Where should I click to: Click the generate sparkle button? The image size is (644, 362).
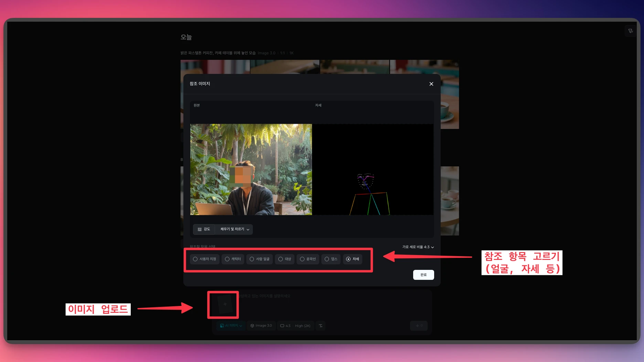click(419, 326)
